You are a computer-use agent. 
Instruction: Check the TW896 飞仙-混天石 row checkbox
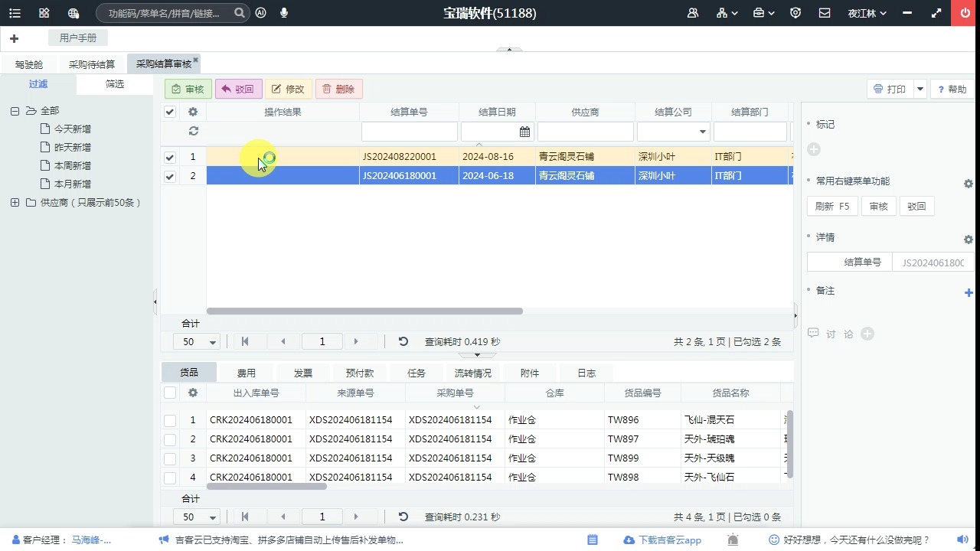[170, 420]
